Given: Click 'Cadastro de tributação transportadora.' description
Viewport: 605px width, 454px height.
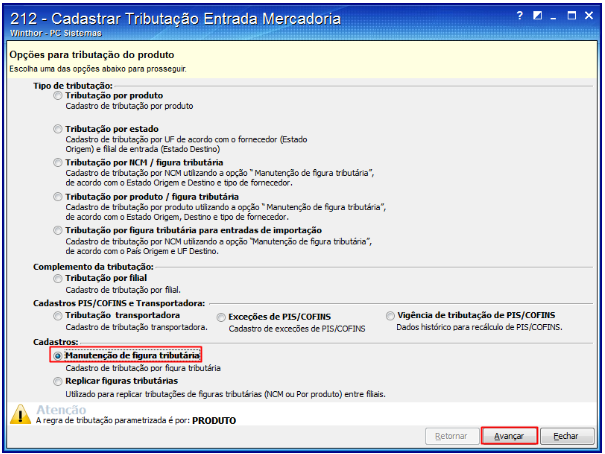Looking at the screenshot, I should click(x=136, y=327).
